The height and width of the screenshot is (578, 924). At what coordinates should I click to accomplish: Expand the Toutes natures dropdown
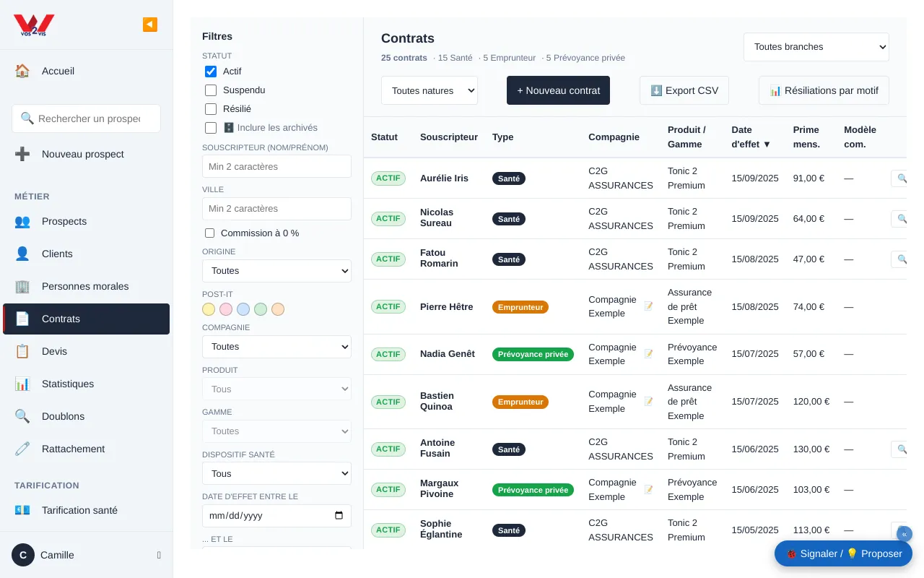(x=430, y=90)
